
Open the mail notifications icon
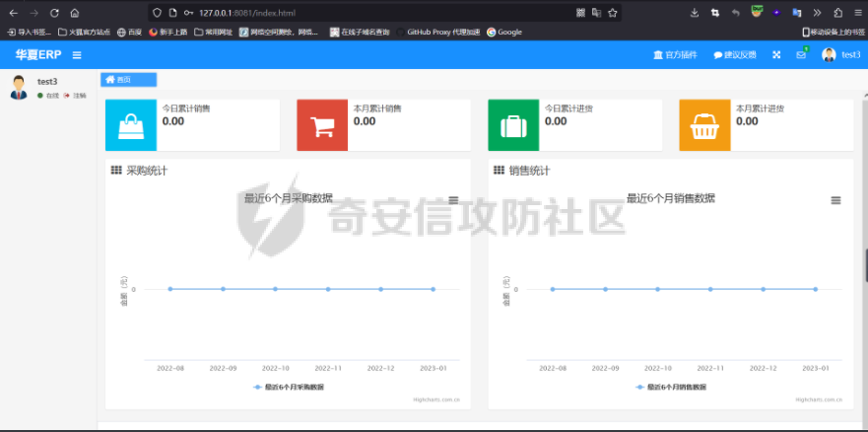tap(801, 54)
